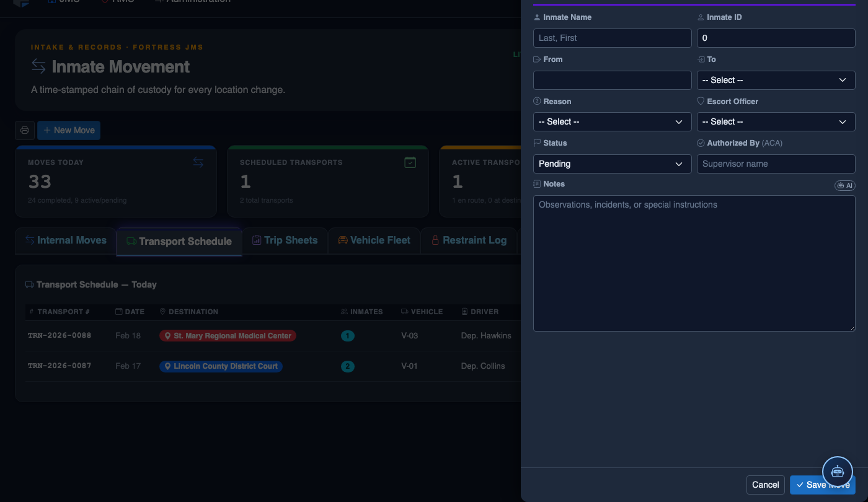Image resolution: width=868 pixels, height=502 pixels.
Task: Click the inmates count badge for TRN-2026-0088
Action: click(x=348, y=336)
